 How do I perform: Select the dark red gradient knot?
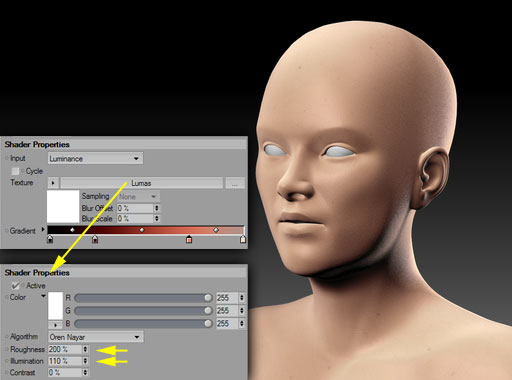point(95,239)
